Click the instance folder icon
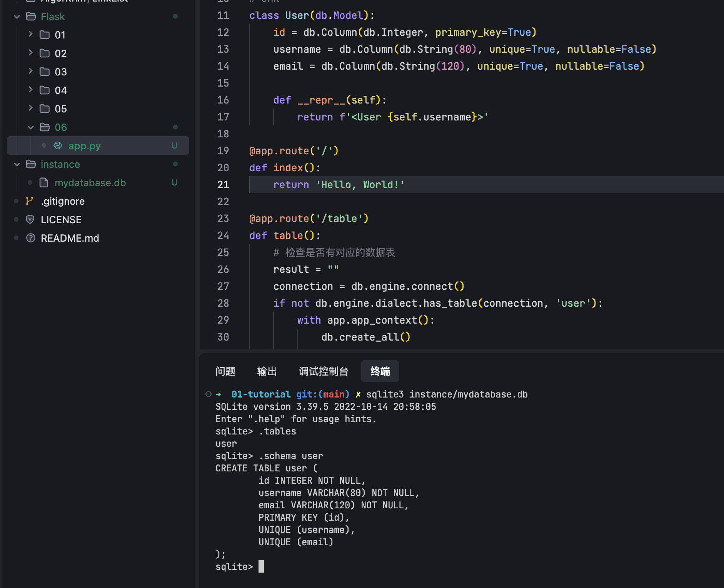 [31, 164]
